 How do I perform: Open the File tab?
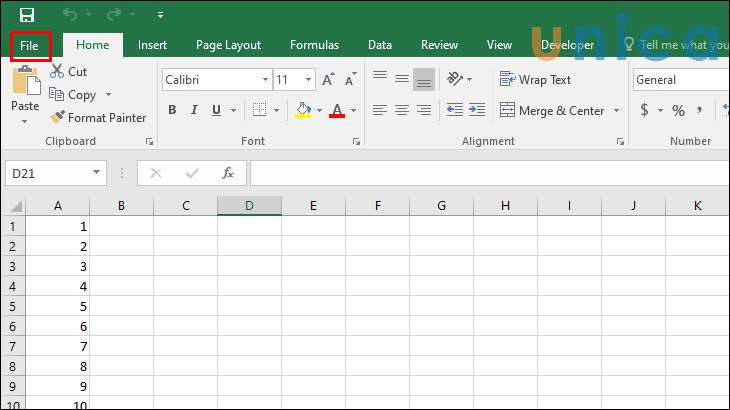[x=29, y=45]
